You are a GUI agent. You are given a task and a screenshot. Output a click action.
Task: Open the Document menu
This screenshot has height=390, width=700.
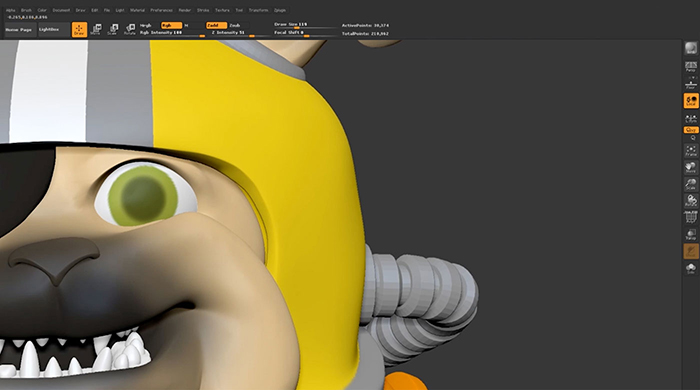pyautogui.click(x=61, y=10)
